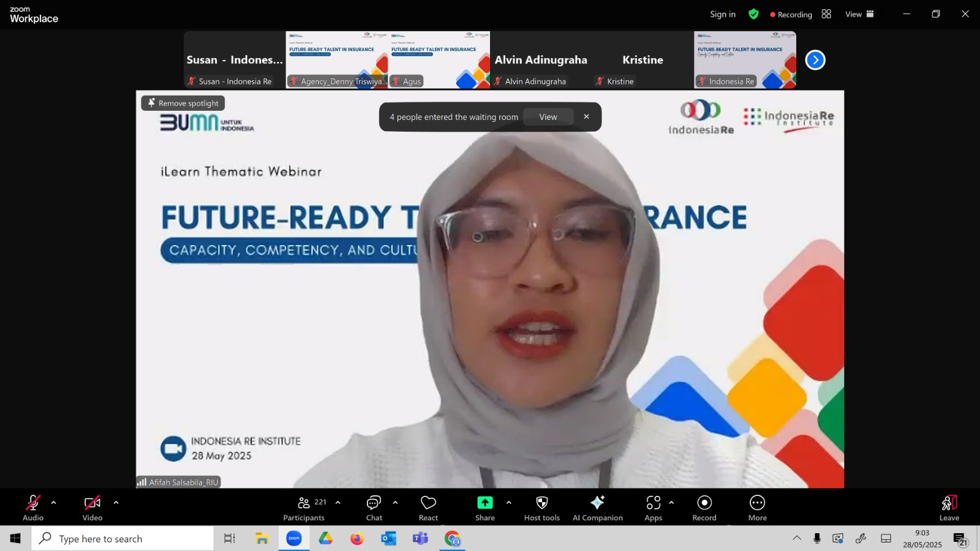Open the Apps toolbar icon
The height and width of the screenshot is (551, 980).
654,508
